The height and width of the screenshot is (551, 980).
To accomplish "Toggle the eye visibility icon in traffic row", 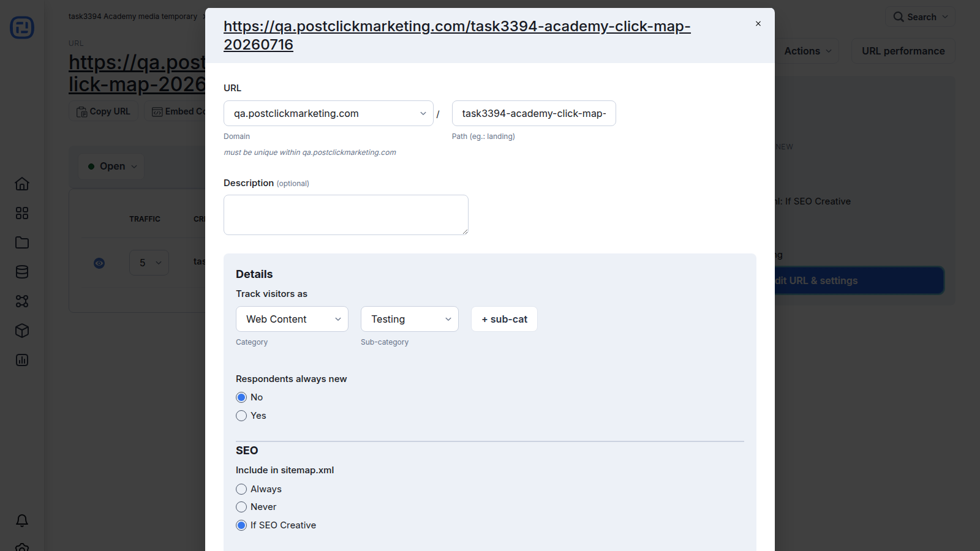I will (99, 263).
